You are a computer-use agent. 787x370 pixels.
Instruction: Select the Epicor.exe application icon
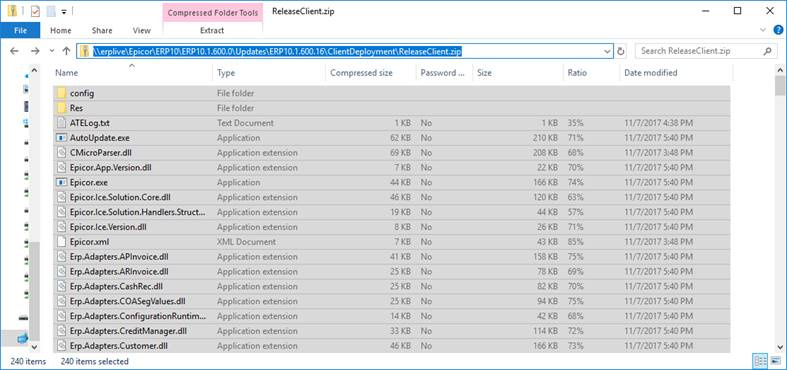[x=61, y=182]
